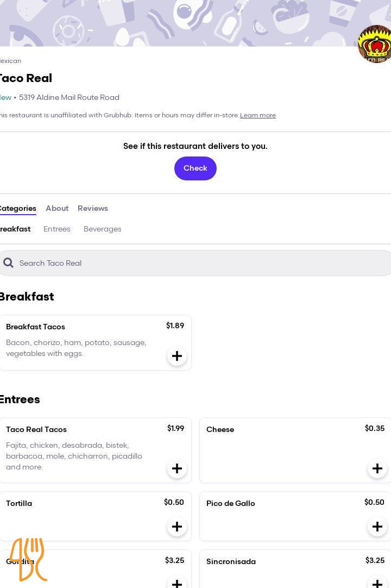This screenshot has height=588, width=391.
Task: Open the Breakfast Tacos item title
Action: pyautogui.click(x=35, y=327)
